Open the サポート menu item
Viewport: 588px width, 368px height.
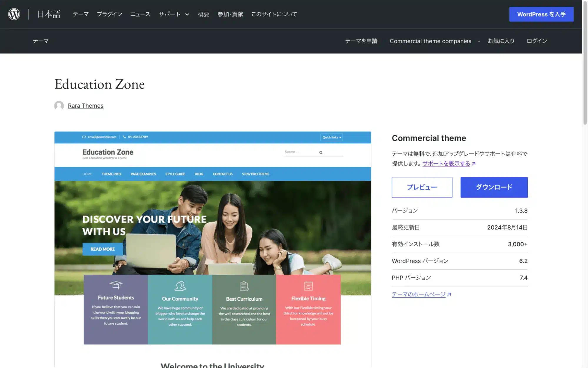pyautogui.click(x=169, y=14)
